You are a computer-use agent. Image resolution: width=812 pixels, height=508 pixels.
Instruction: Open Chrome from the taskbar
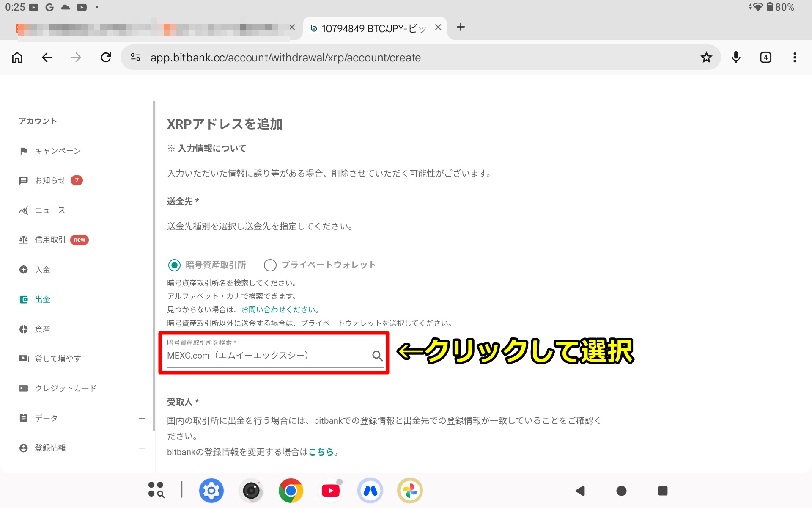point(291,491)
